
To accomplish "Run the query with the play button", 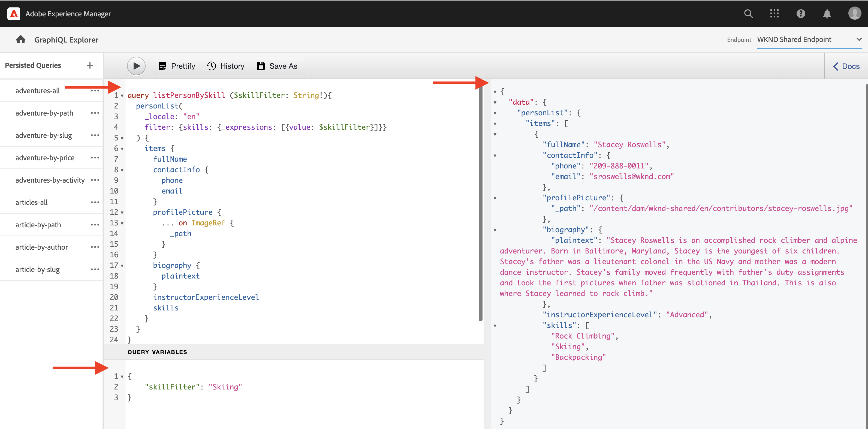I will pyautogui.click(x=136, y=66).
